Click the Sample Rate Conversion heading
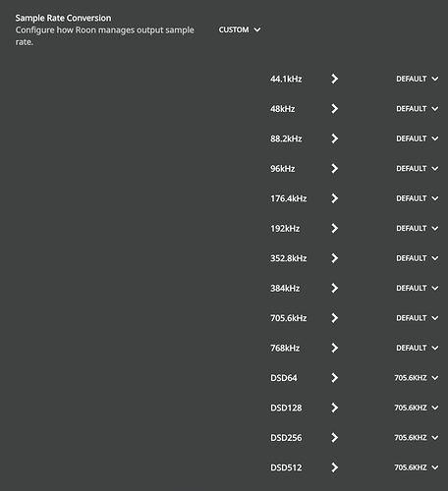 [x=63, y=18]
